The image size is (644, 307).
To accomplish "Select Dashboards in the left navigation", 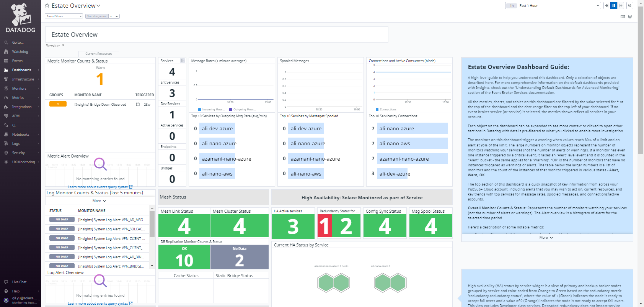I will click(x=21, y=70).
